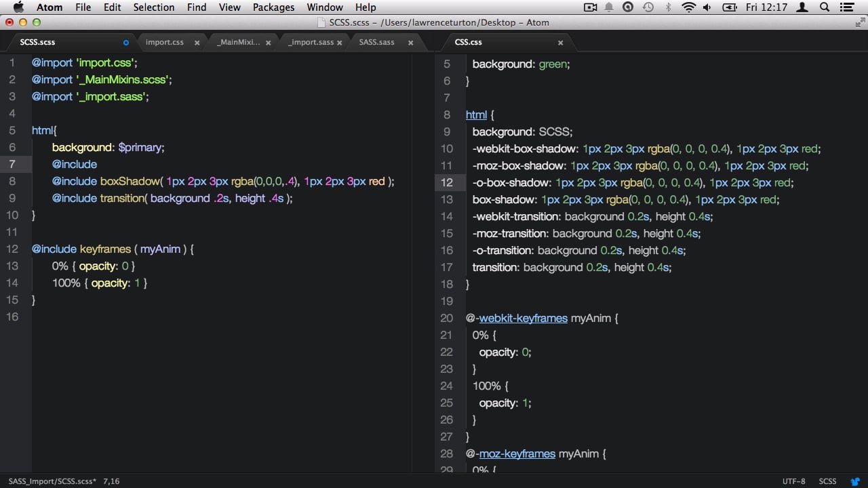Open Spotlight search magnifier
This screenshot has height=488, width=868.
pos(825,7)
